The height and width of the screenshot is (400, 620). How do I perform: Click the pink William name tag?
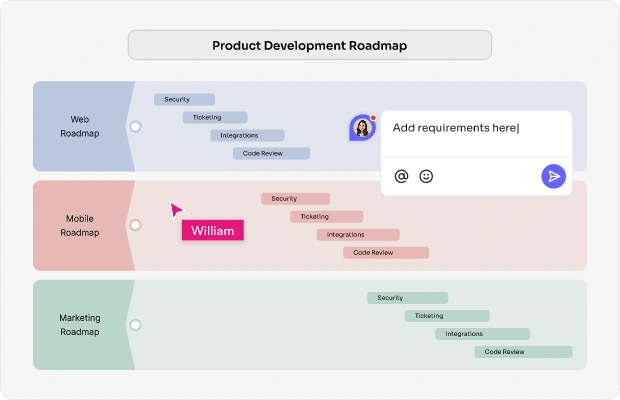(213, 230)
